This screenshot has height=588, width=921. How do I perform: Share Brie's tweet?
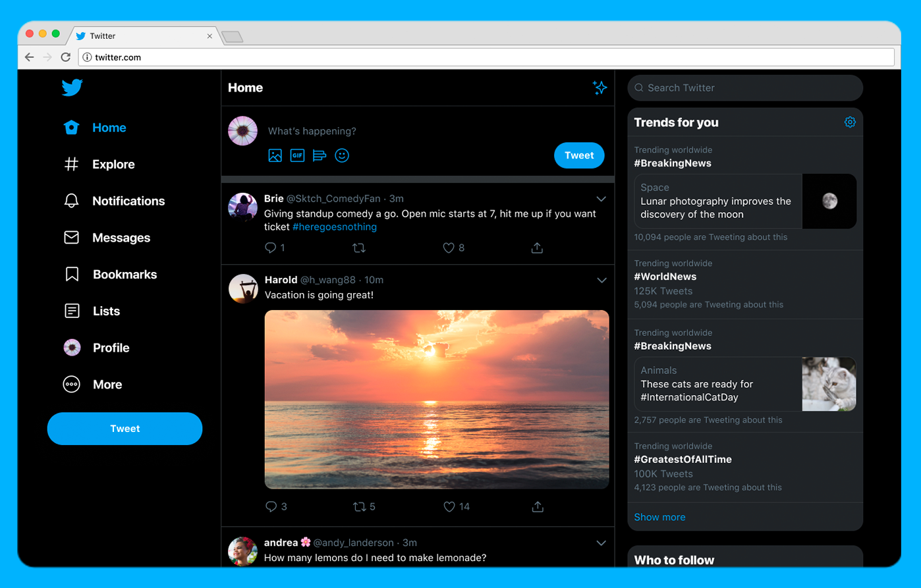click(537, 248)
